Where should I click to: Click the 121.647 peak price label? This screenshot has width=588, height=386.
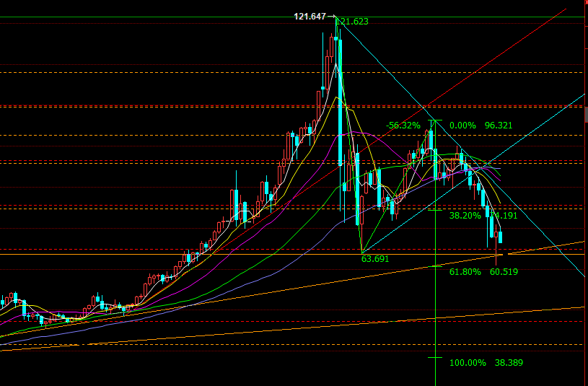[310, 17]
